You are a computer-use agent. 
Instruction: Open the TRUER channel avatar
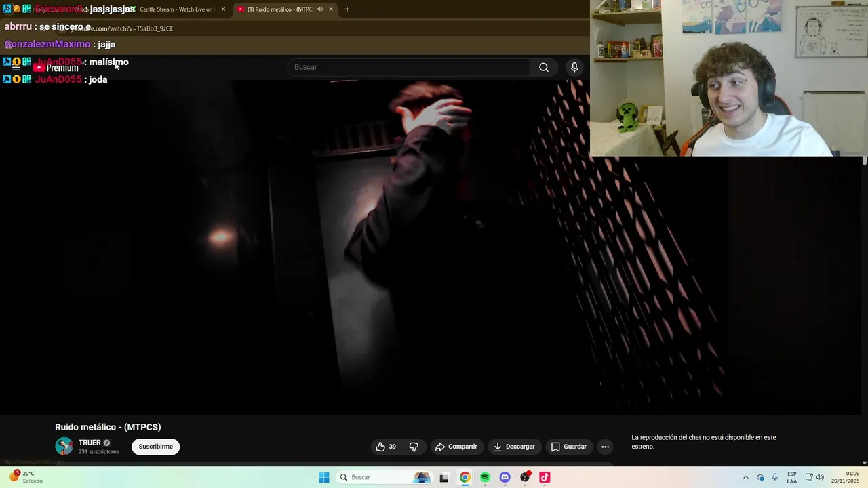(x=64, y=446)
